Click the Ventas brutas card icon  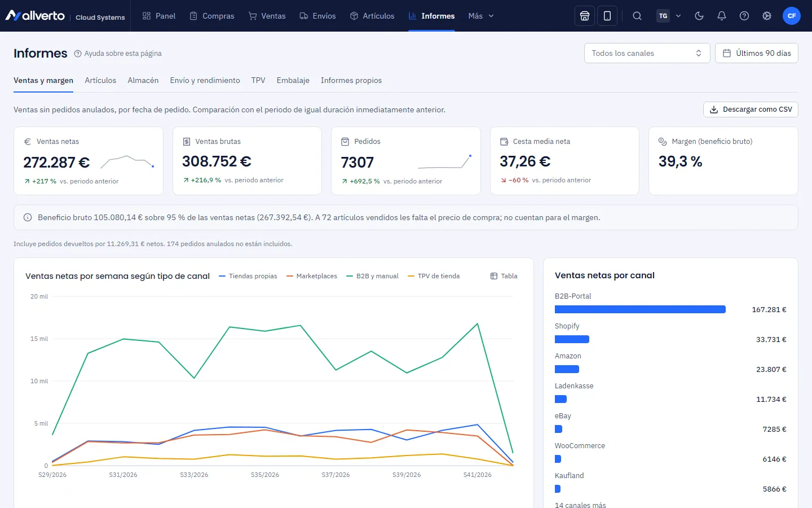187,142
